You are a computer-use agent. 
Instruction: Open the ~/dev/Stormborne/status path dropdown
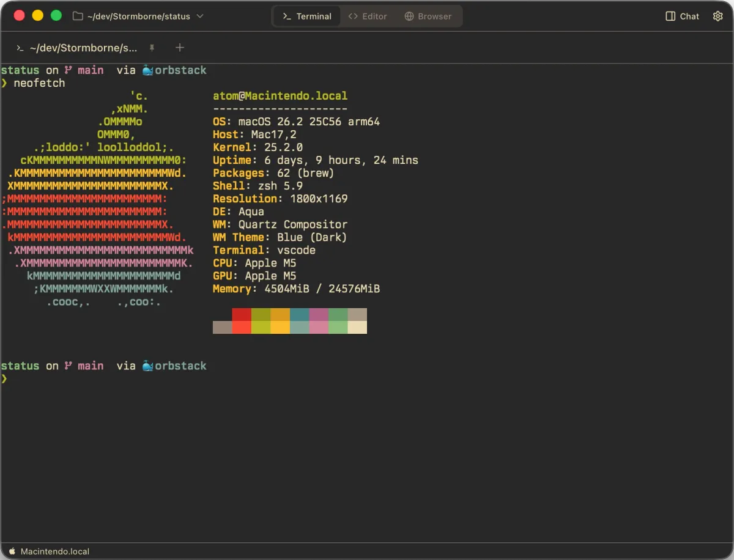pyautogui.click(x=199, y=17)
